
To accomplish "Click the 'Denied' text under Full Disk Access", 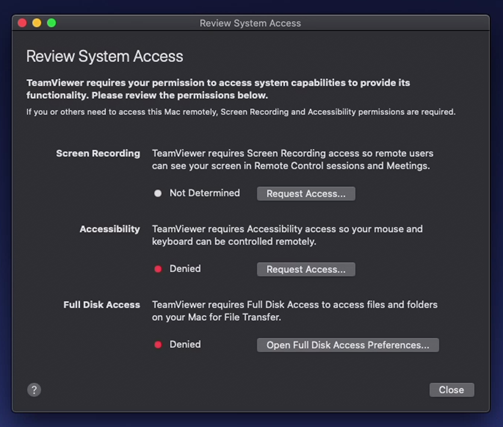I will [x=185, y=344].
